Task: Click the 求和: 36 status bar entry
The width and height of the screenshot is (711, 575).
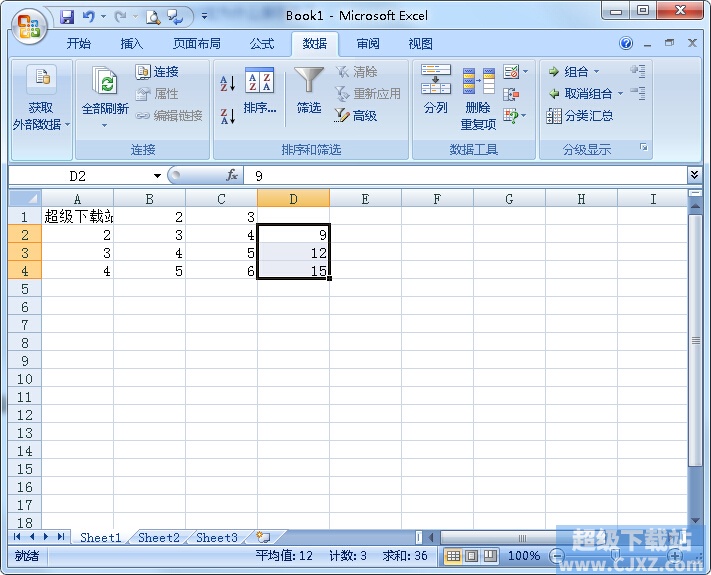Action: [x=405, y=556]
